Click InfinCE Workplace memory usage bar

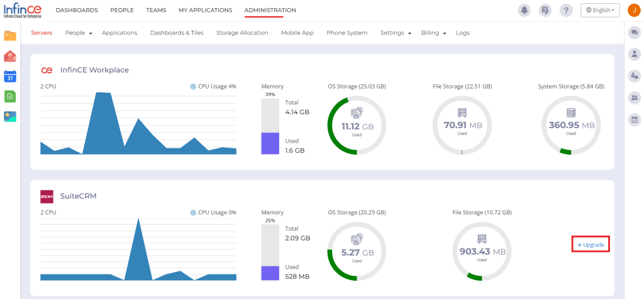click(x=270, y=126)
